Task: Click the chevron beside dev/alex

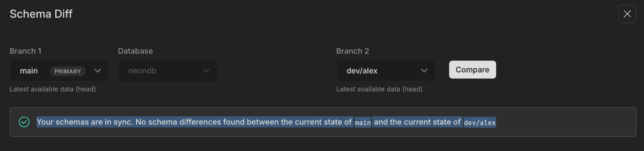Action: [x=424, y=71]
